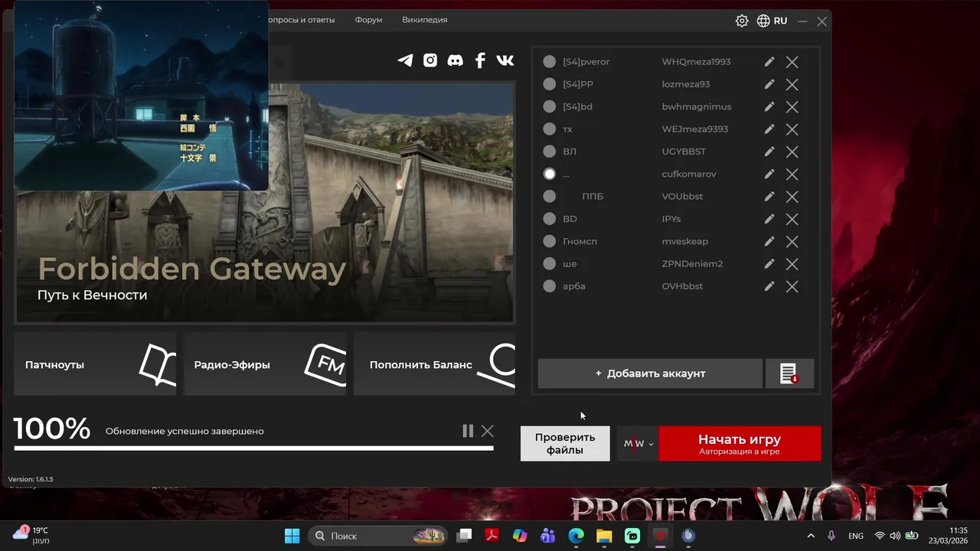Select the [S4]pveror account radio button

549,62
